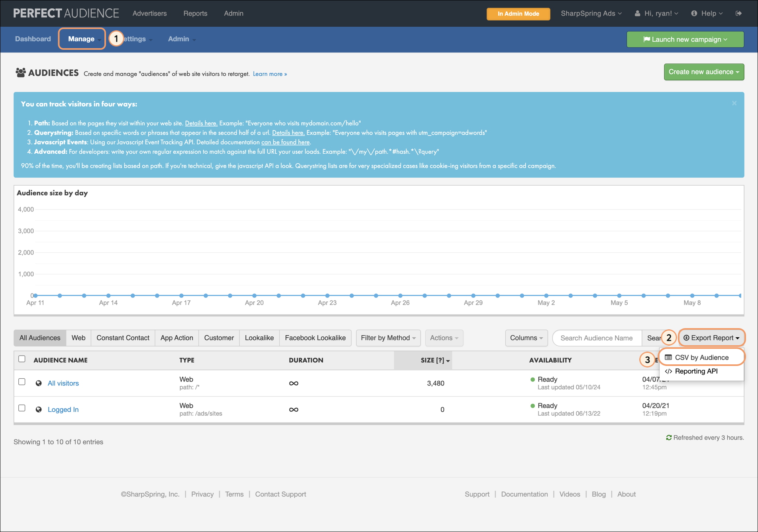Go to the Dashboard tab
This screenshot has width=758, height=532.
point(33,39)
